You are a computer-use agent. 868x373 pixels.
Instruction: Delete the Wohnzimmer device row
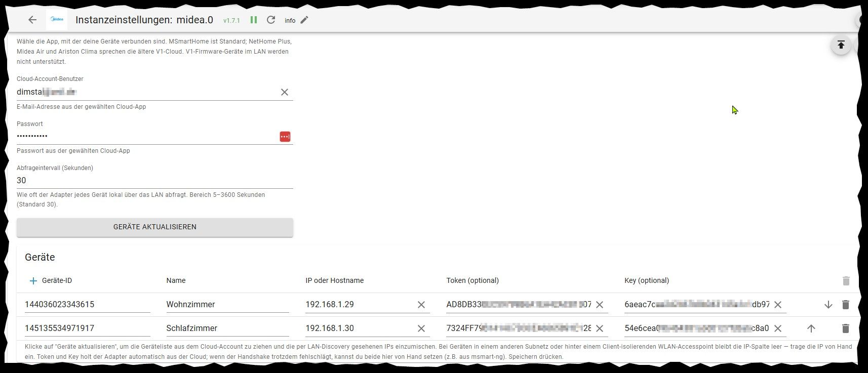[845, 305]
